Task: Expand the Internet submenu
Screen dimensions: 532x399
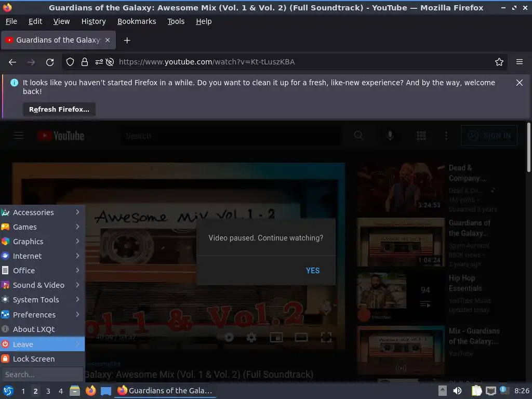Action: [43, 256]
